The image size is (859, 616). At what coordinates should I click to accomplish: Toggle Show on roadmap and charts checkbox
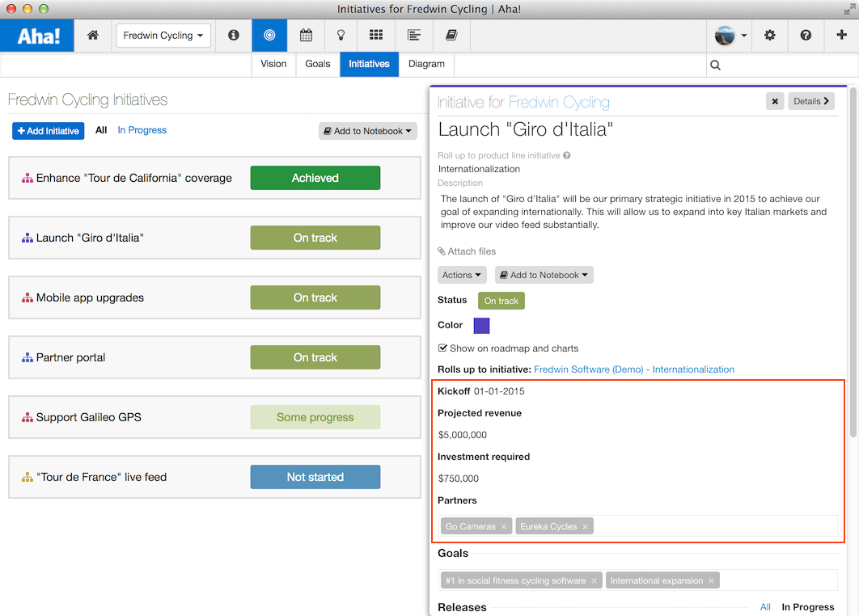(442, 348)
